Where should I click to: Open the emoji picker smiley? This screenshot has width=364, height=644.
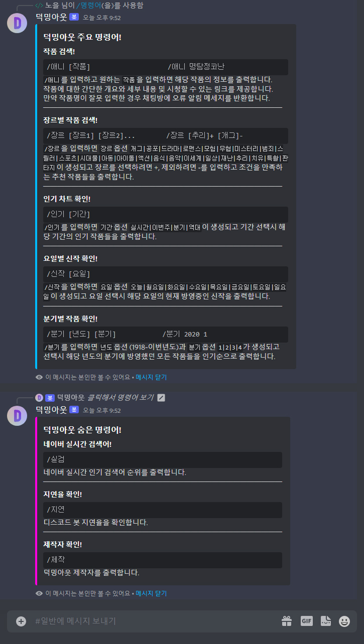pyautogui.click(x=344, y=621)
